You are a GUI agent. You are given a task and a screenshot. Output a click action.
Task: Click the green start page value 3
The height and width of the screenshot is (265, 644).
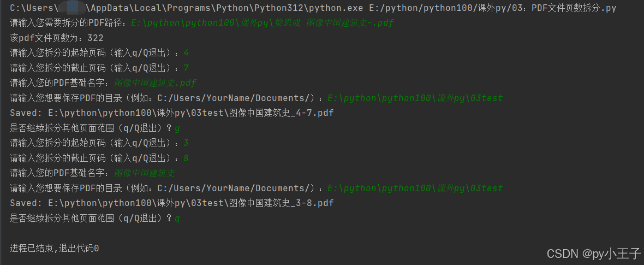pyautogui.click(x=186, y=143)
